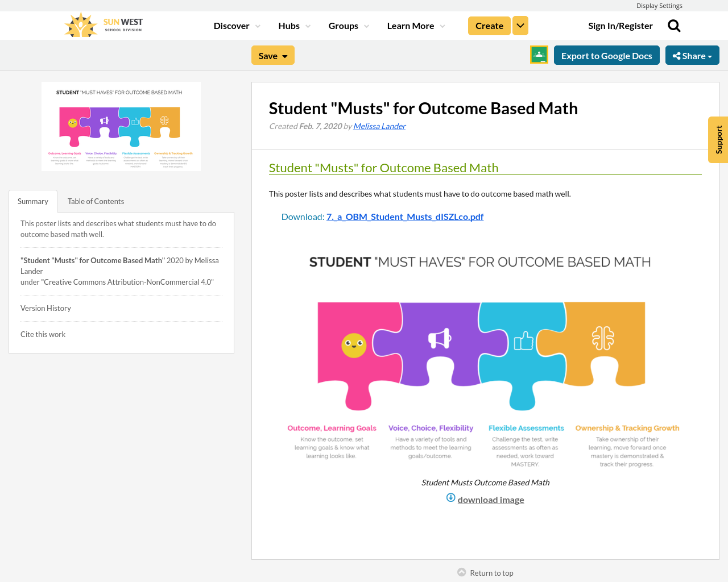Open the Learn More menu
Viewport: 728px width, 582px height.
click(411, 25)
